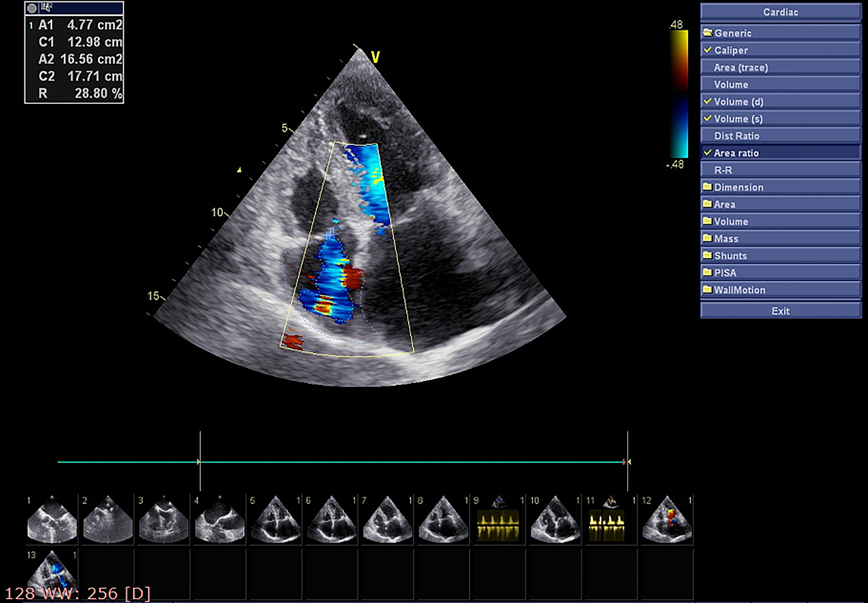868x603 pixels.
Task: Click the WallMotion folder icon
Action: (707, 290)
